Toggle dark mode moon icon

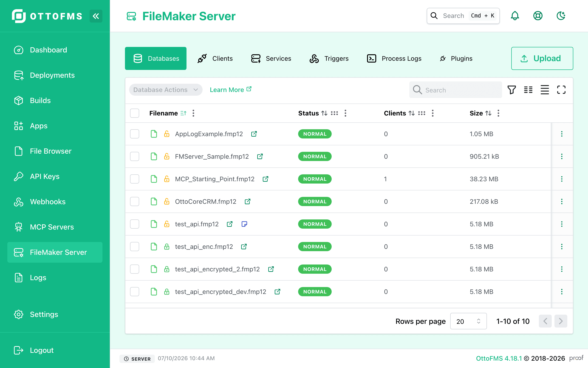[561, 16]
